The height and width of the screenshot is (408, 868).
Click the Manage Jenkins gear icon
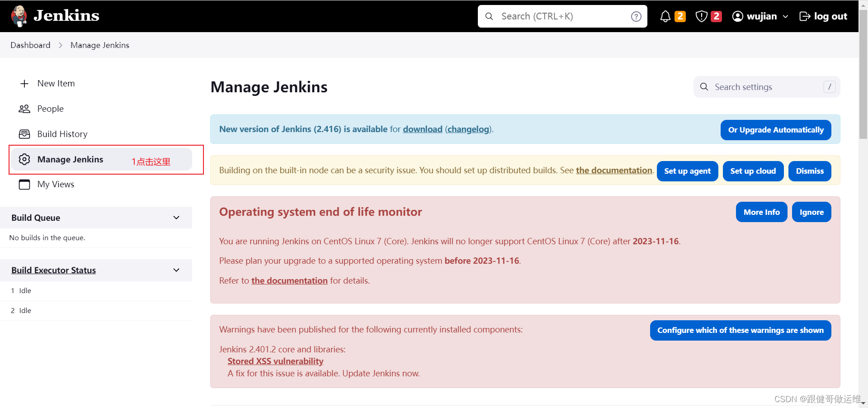24,159
